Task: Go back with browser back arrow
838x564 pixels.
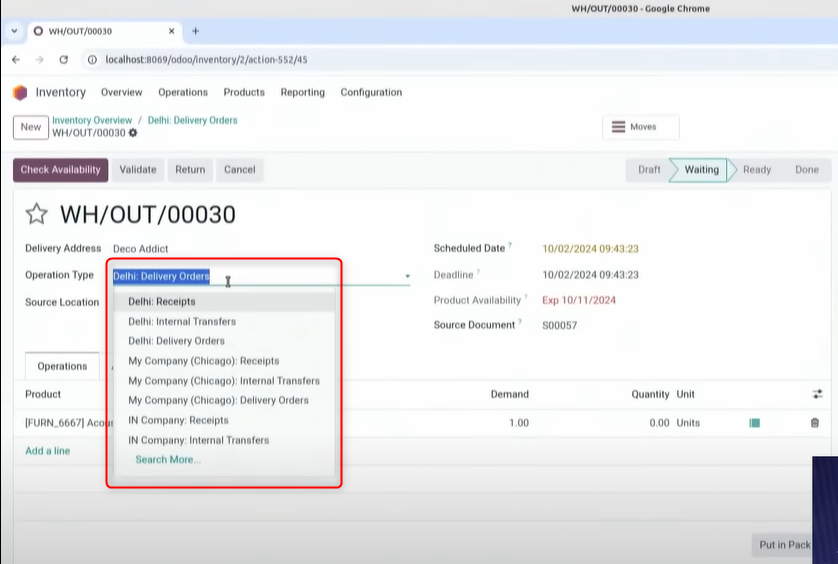Action: click(16, 59)
